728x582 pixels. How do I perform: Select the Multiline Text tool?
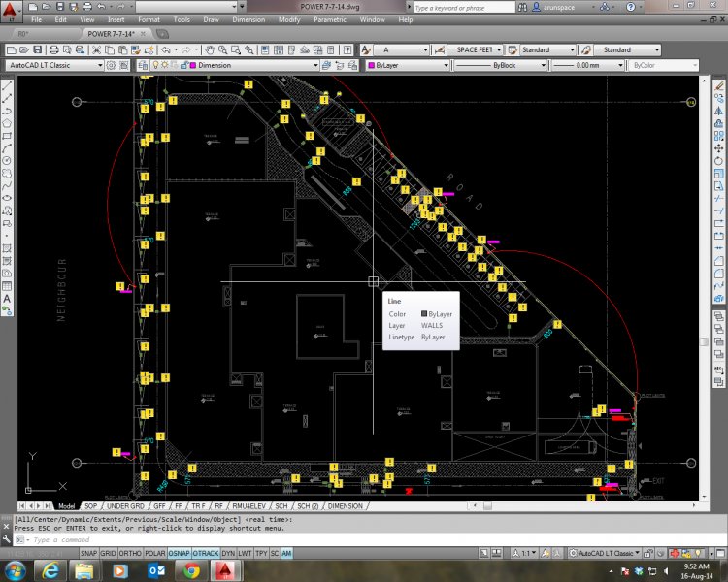(x=7, y=299)
